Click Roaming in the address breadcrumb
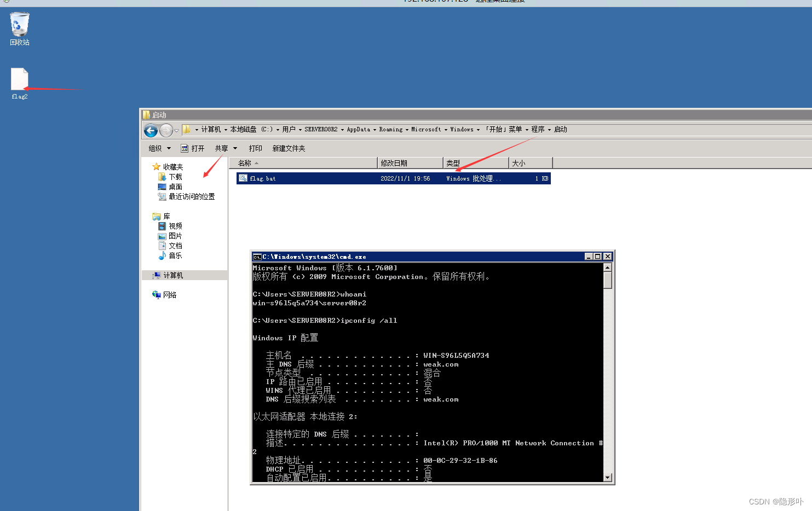 391,130
